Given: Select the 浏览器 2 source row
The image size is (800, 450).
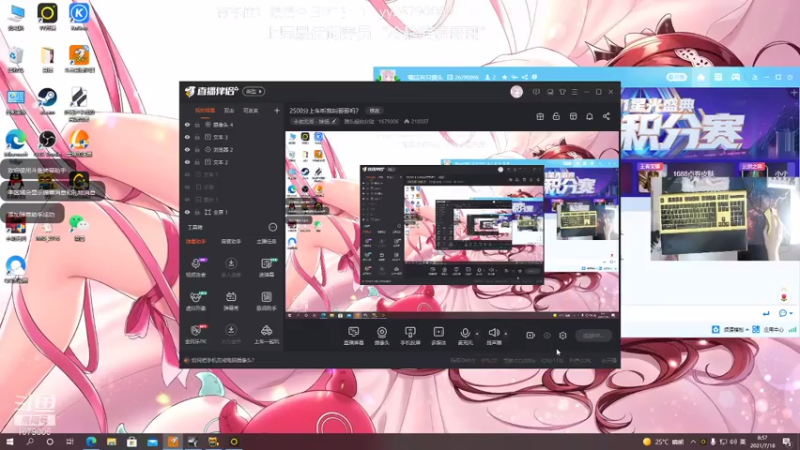Looking at the screenshot, I should coord(232,149).
